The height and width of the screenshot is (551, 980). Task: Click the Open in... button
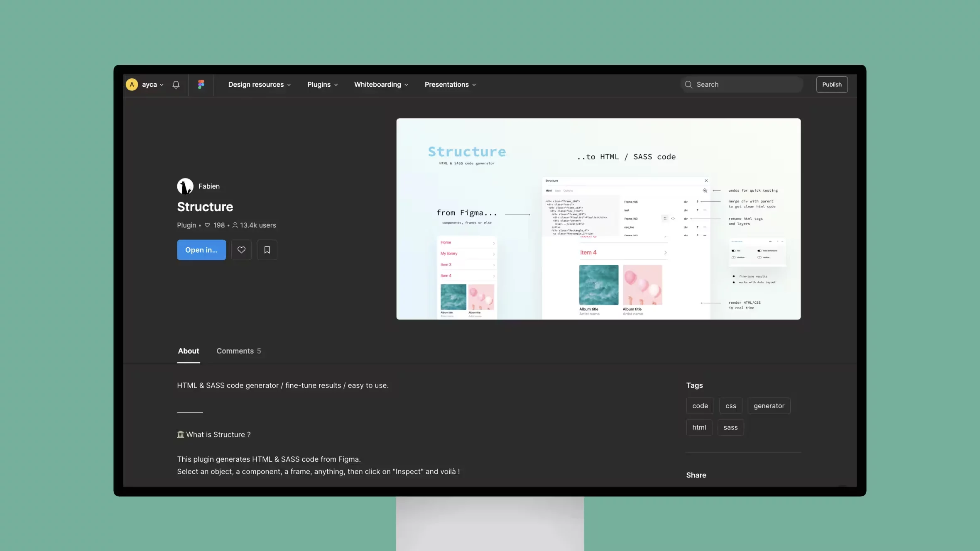pos(201,250)
